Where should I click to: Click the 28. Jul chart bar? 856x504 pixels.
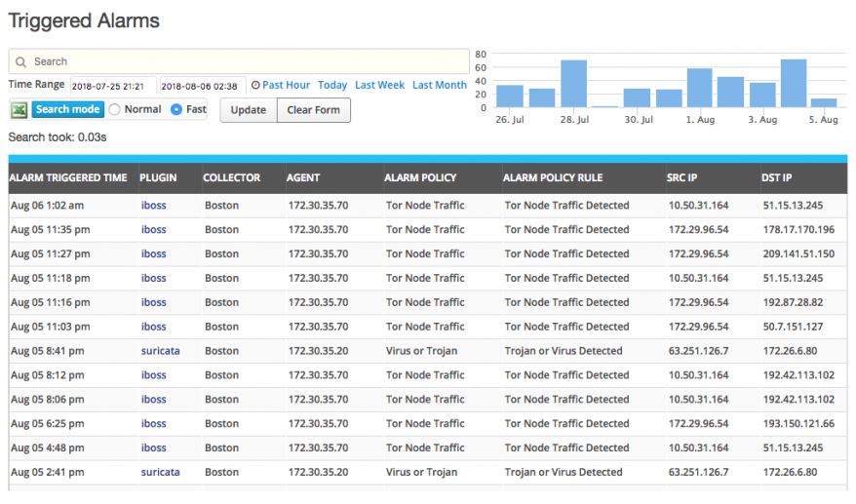[574, 84]
